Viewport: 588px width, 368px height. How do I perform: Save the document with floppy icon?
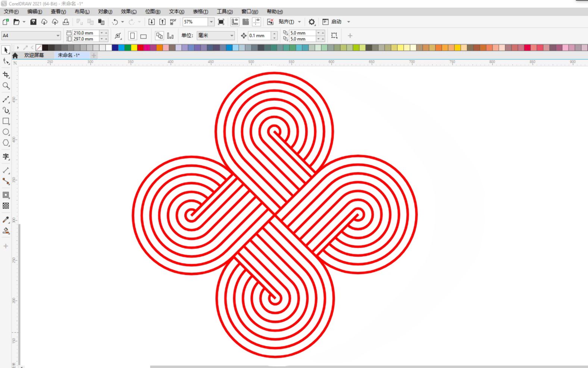point(33,22)
